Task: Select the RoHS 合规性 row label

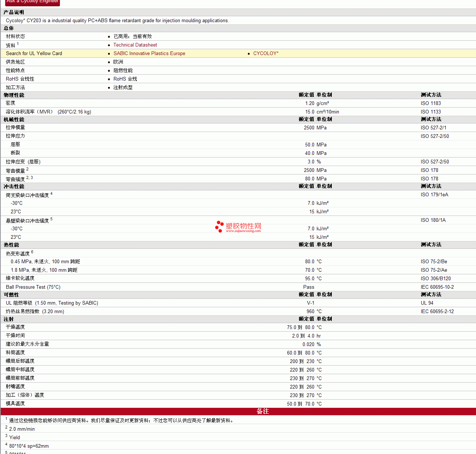Action: tap(20, 79)
